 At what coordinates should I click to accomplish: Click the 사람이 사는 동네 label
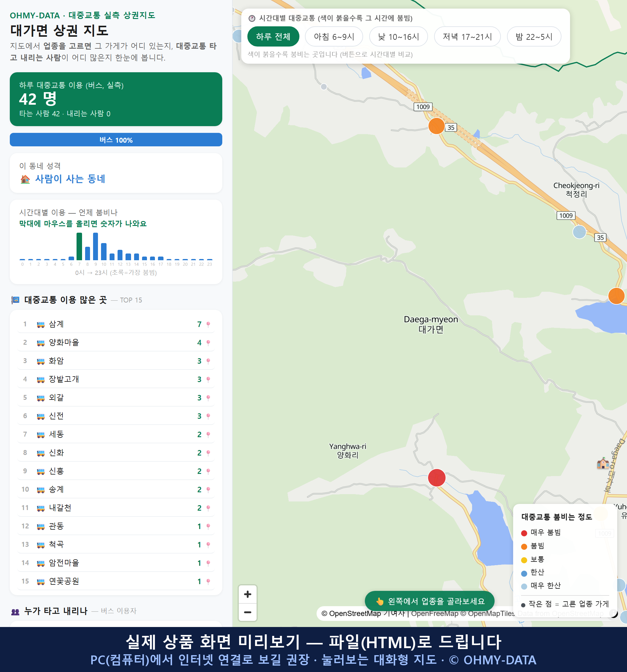70,179
